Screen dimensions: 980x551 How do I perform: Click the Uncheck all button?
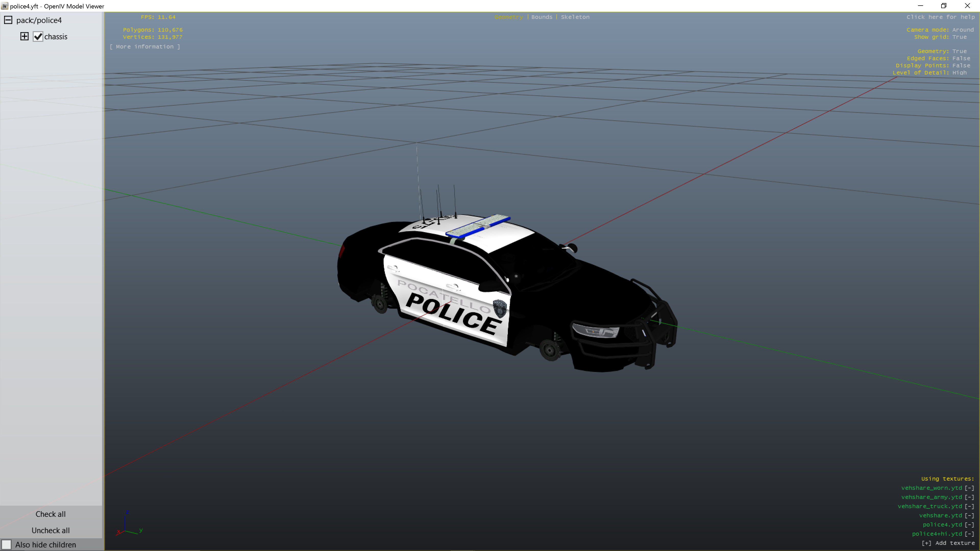tap(51, 531)
